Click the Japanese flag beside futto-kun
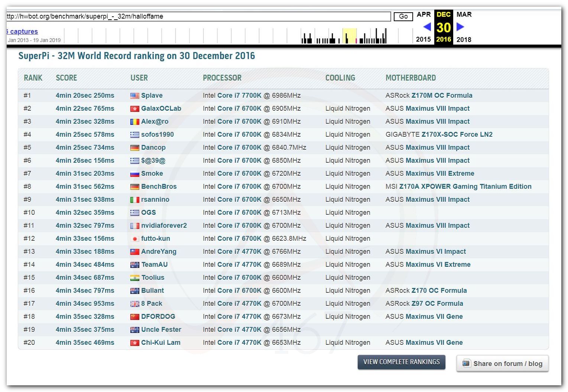The width and height of the screenshot is (568, 392). coord(135,239)
